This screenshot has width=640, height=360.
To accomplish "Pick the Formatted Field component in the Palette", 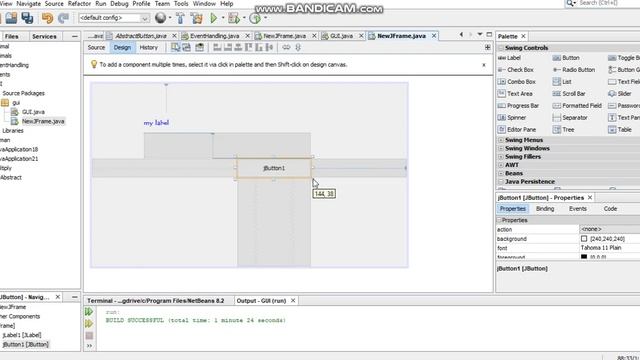I will tap(577, 106).
